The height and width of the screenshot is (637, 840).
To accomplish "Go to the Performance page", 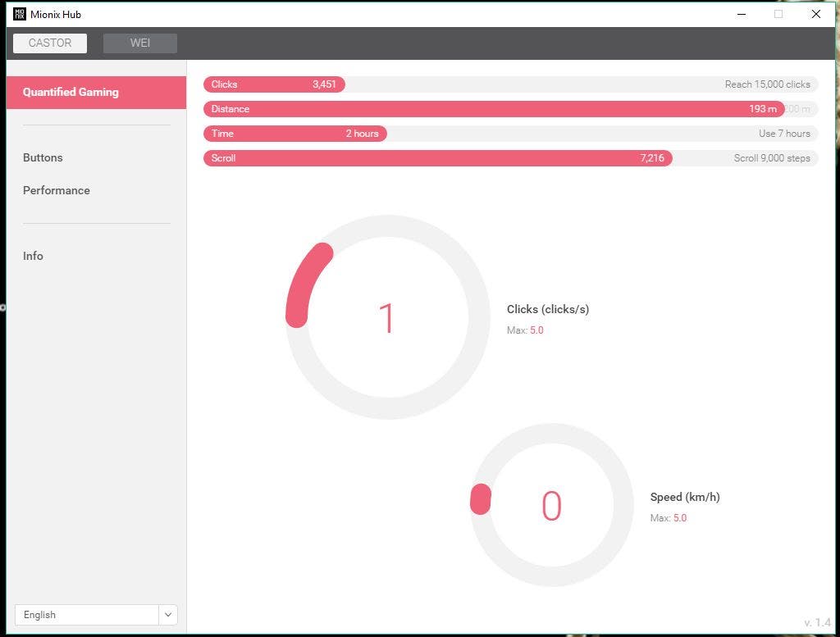I will [57, 190].
